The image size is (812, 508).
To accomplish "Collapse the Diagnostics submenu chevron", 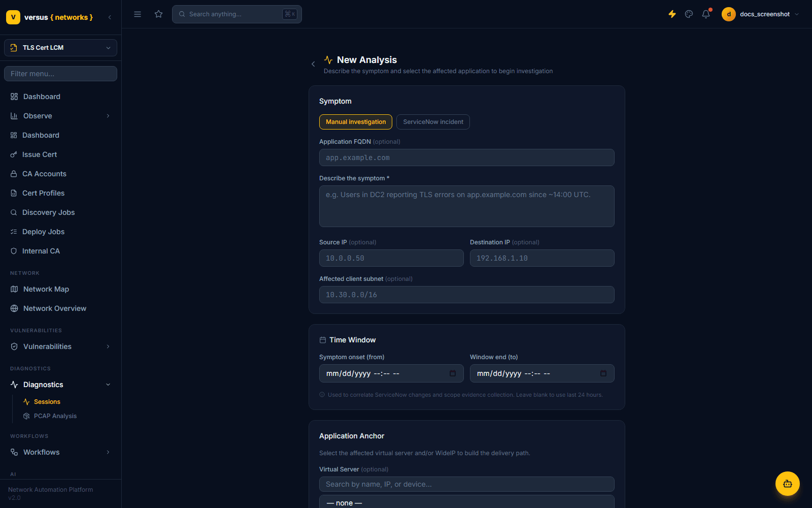I will tap(108, 385).
